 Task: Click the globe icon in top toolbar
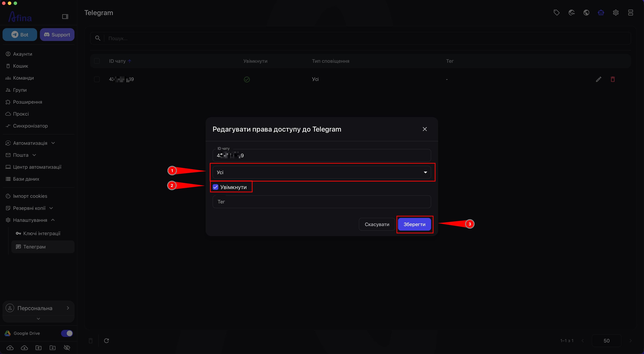(586, 13)
